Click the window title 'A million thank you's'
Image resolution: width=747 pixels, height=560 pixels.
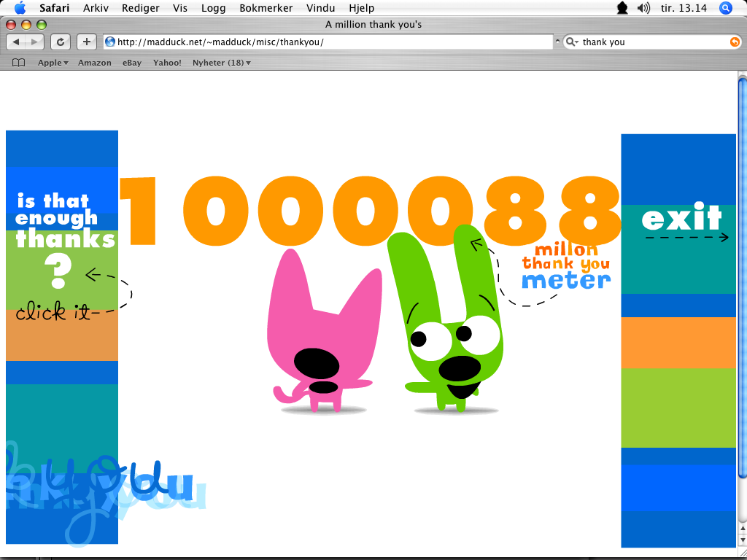[x=373, y=24]
